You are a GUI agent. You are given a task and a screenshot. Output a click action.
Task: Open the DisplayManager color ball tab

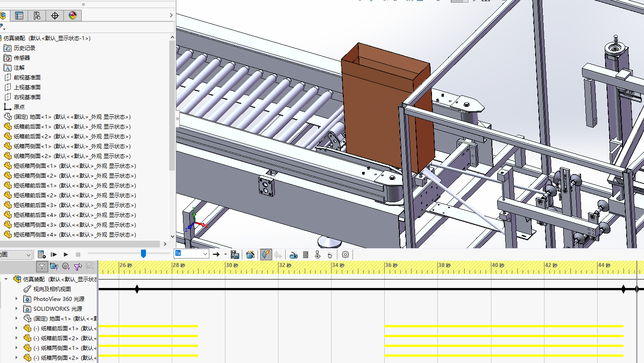click(x=73, y=16)
